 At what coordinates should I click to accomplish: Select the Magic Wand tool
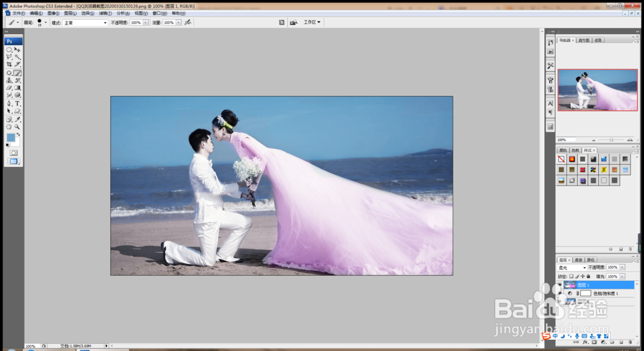[x=17, y=57]
